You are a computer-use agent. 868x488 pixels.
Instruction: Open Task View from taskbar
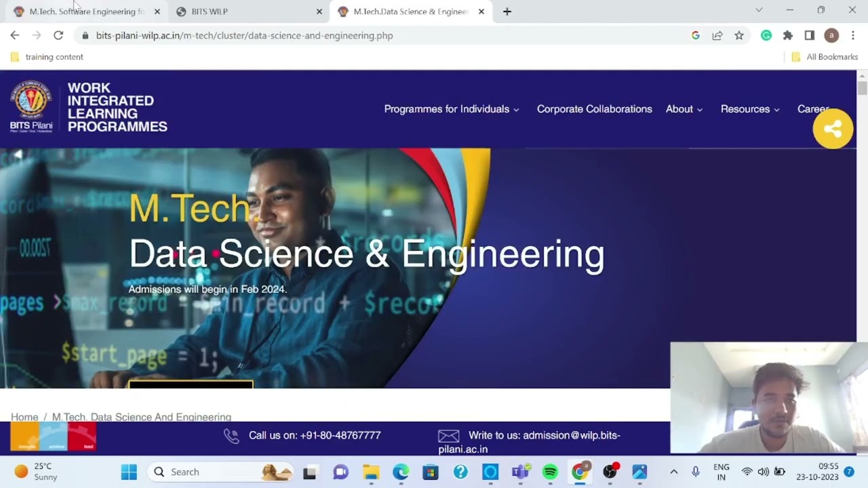click(310, 472)
